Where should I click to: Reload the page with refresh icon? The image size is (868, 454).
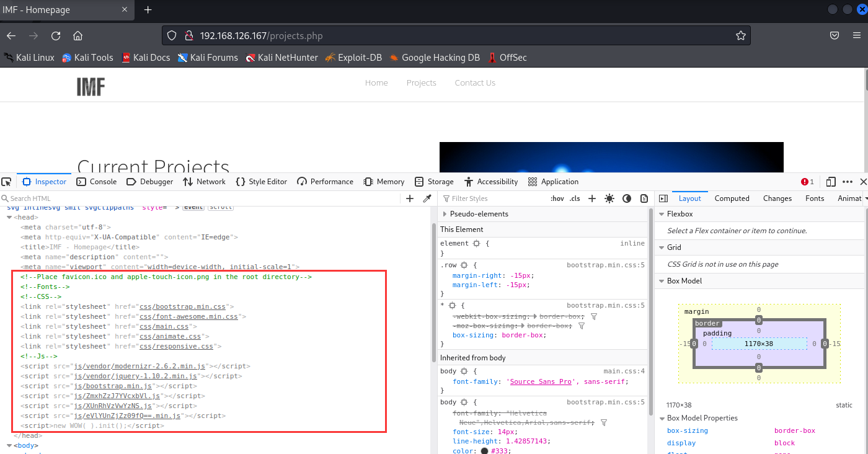pos(56,36)
